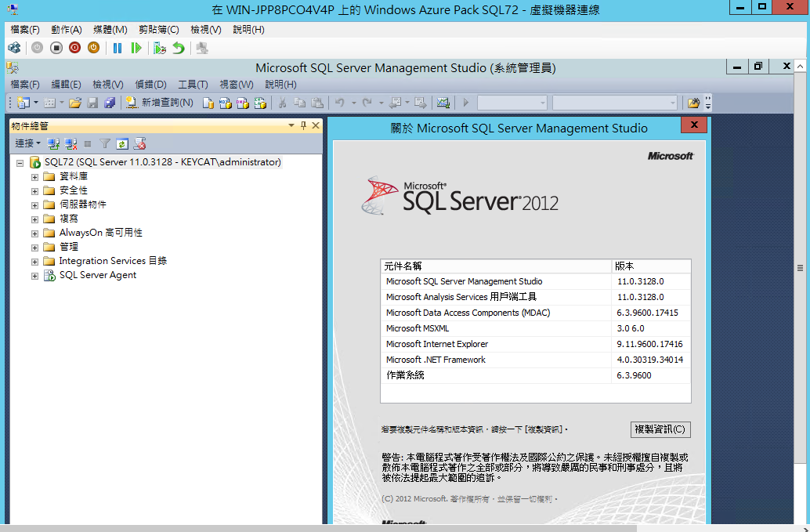Click the Find in Files binoculars folder icon

coord(693,103)
